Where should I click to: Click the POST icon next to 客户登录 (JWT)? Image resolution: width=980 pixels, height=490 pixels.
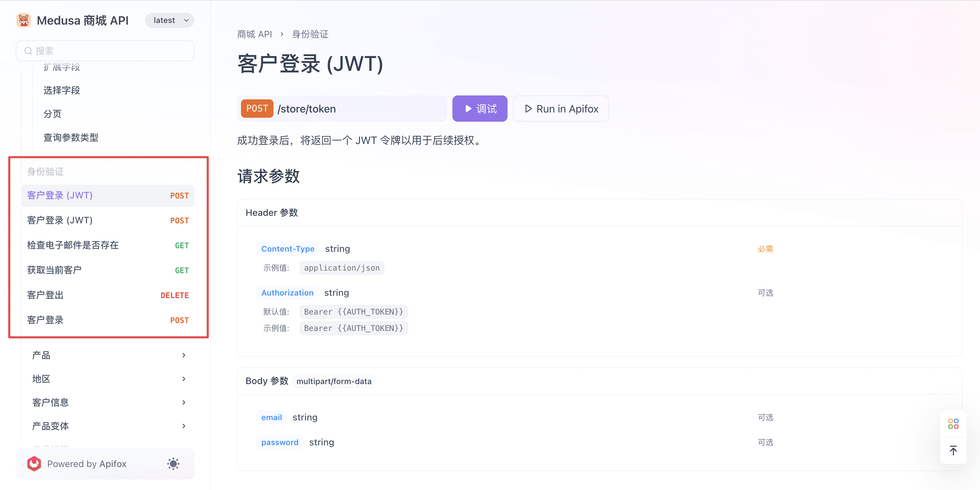tap(180, 195)
